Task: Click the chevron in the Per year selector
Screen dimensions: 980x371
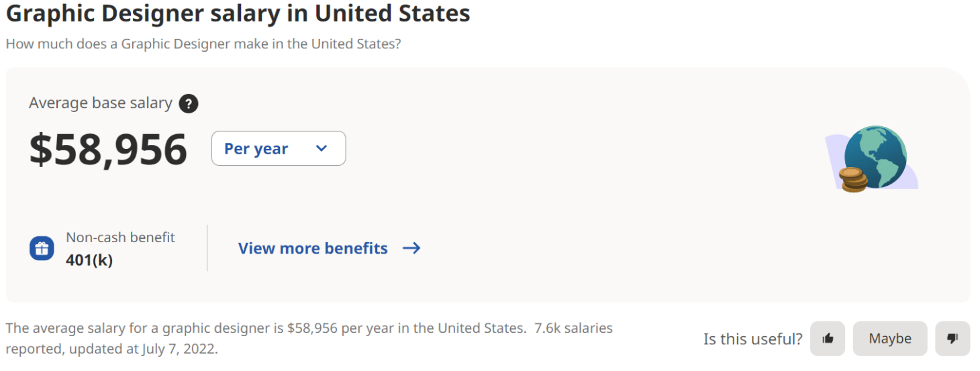Action: pyautogui.click(x=322, y=148)
